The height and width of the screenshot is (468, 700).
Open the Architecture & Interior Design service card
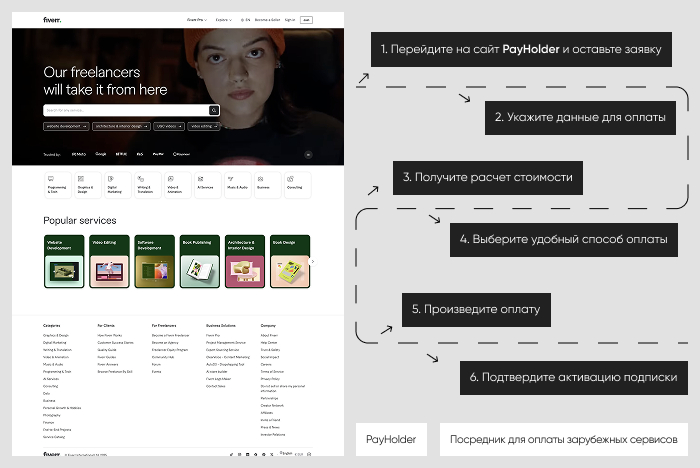tap(245, 261)
